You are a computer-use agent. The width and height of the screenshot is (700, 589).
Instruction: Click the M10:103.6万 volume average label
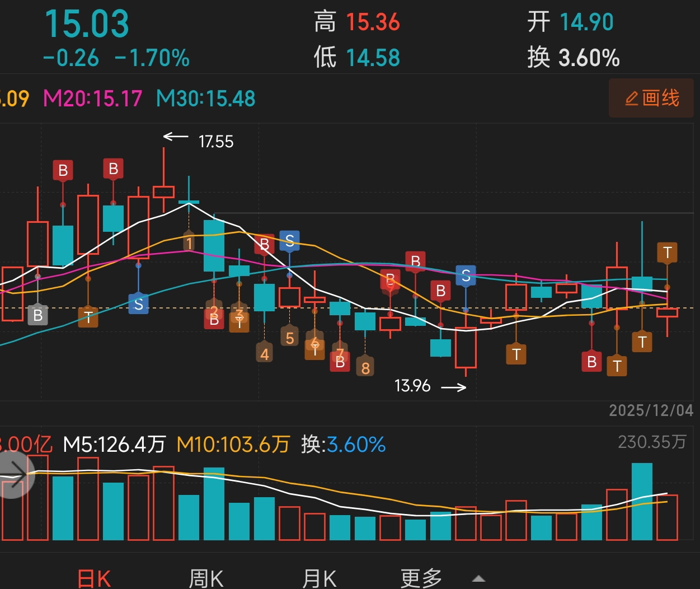(x=233, y=445)
